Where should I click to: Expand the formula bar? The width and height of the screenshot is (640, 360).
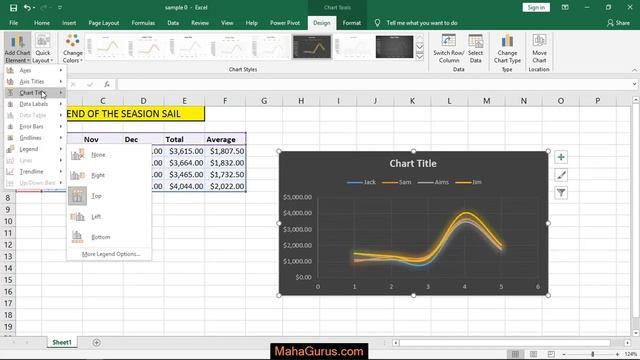pyautogui.click(x=634, y=84)
